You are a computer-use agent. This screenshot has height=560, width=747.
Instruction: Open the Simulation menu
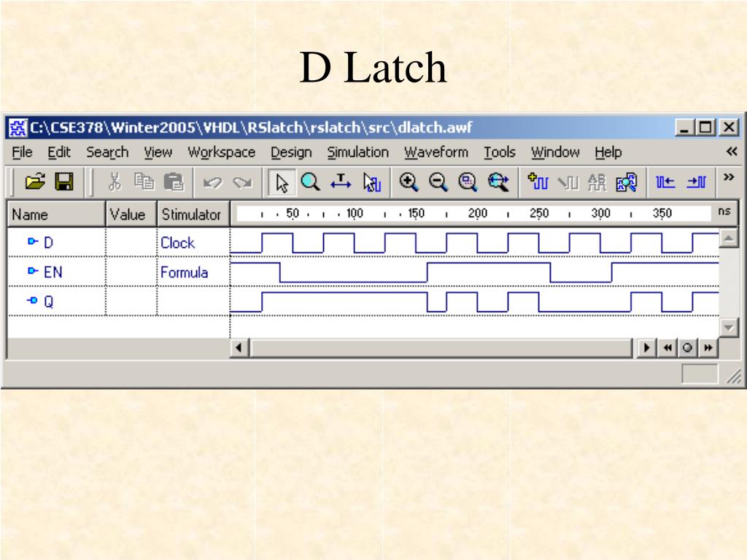point(357,152)
